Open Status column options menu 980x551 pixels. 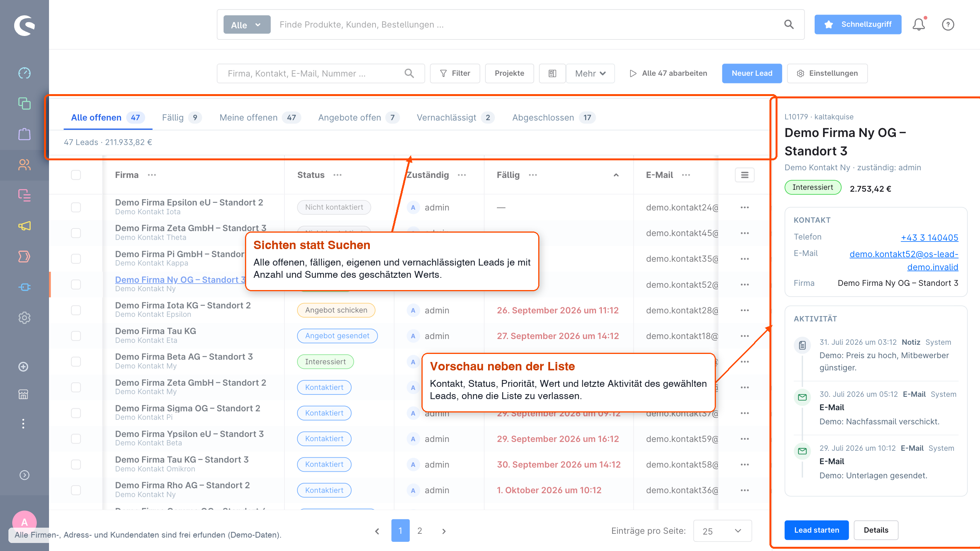coord(337,175)
